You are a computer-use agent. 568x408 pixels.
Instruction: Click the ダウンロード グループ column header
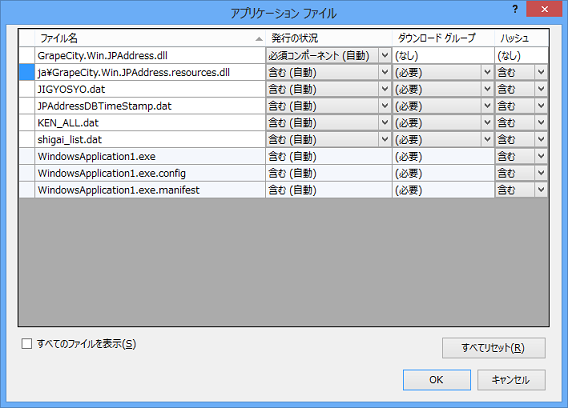443,38
